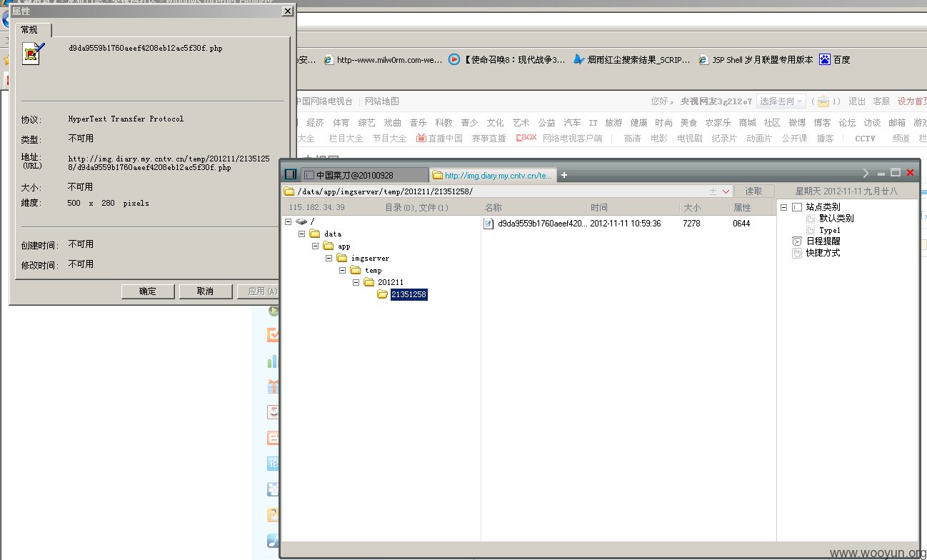927x560 pixels.
Task: Click the folder icon in the path bar
Action: pyautogui.click(x=289, y=191)
